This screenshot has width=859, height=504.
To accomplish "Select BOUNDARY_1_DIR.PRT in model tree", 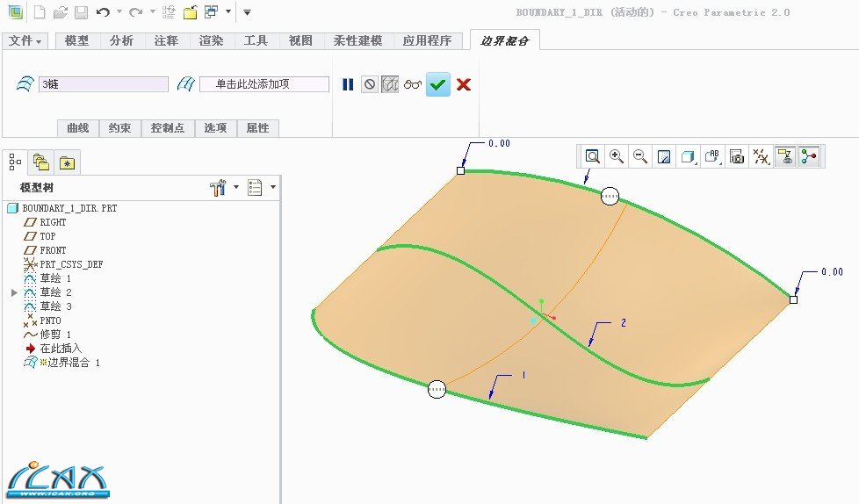I will (x=62, y=208).
